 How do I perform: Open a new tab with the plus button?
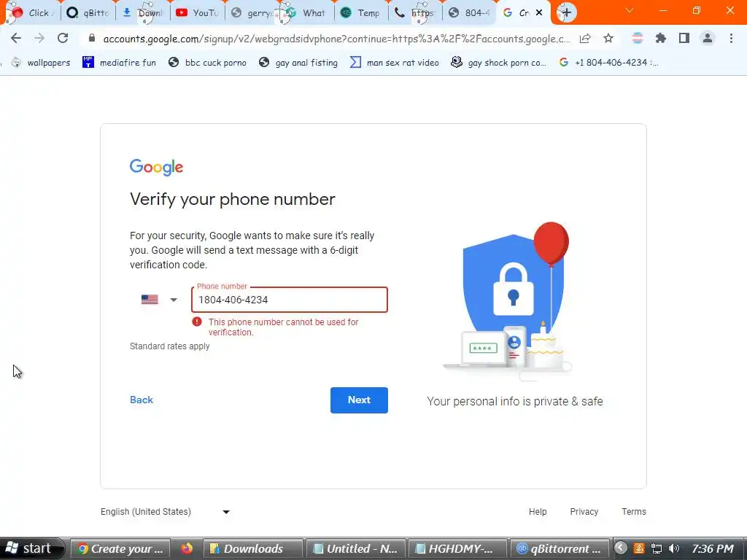point(566,12)
